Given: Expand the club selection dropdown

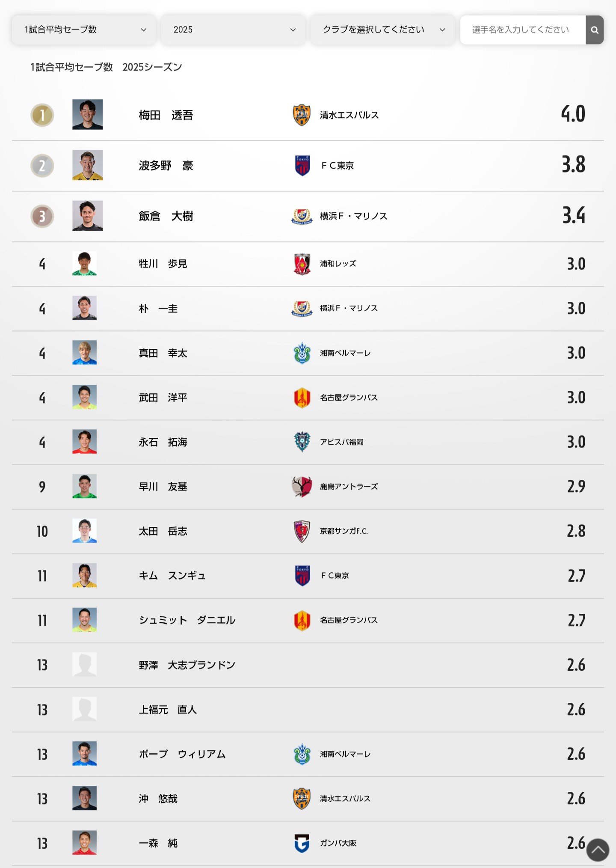Looking at the screenshot, I should coord(382,30).
